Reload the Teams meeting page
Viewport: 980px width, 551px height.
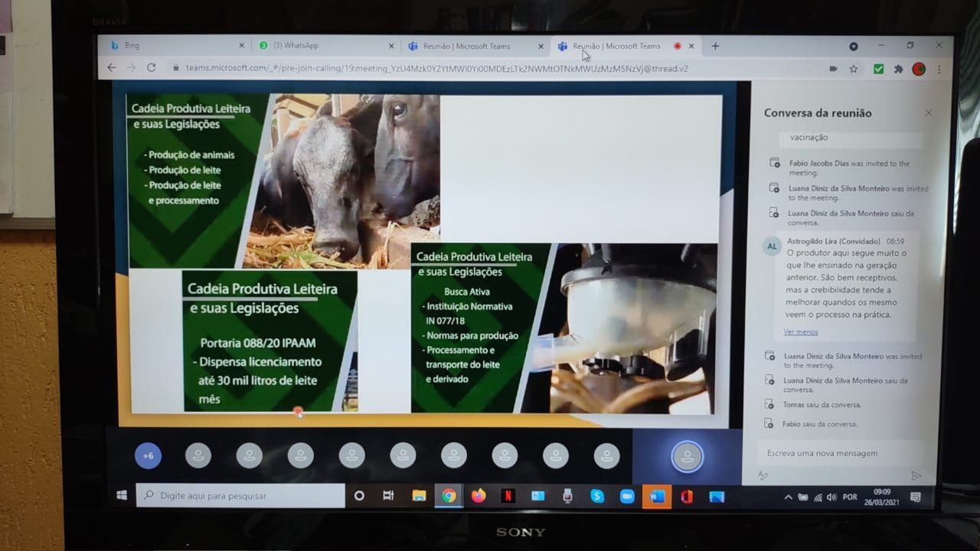(151, 67)
